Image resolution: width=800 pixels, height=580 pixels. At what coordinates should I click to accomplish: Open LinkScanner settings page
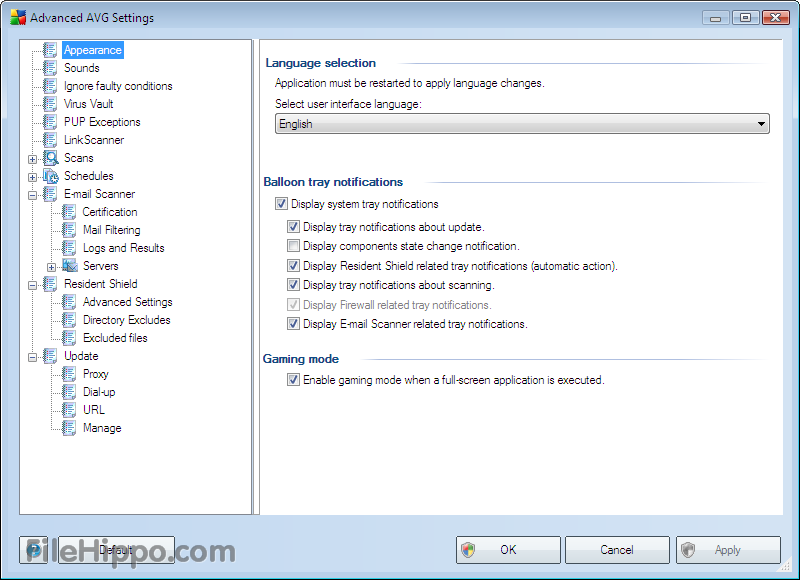click(94, 140)
